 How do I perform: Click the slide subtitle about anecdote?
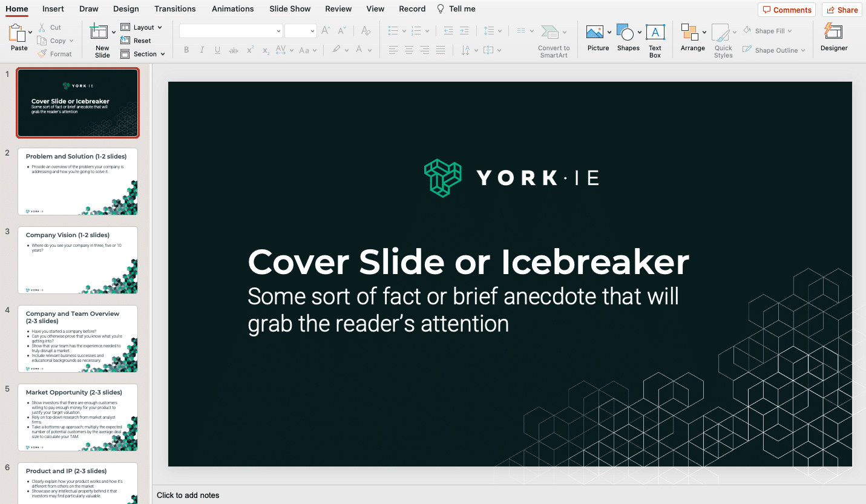[463, 310]
